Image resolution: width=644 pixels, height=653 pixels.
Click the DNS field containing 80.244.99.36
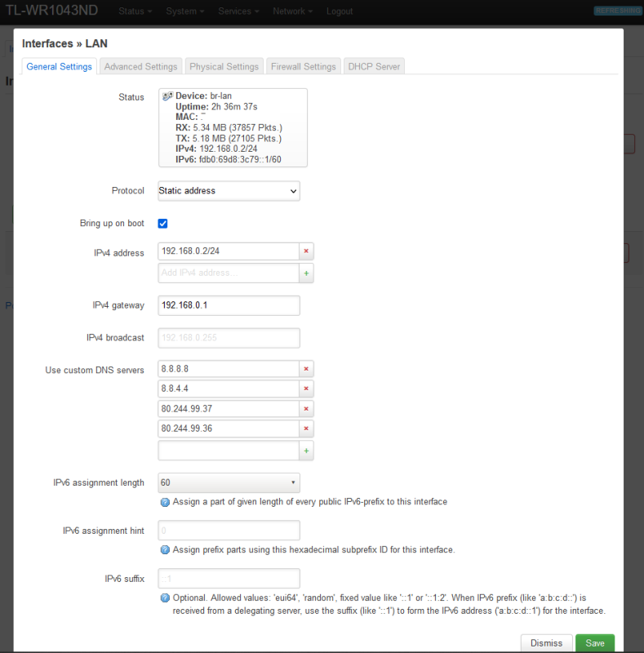[x=229, y=429]
